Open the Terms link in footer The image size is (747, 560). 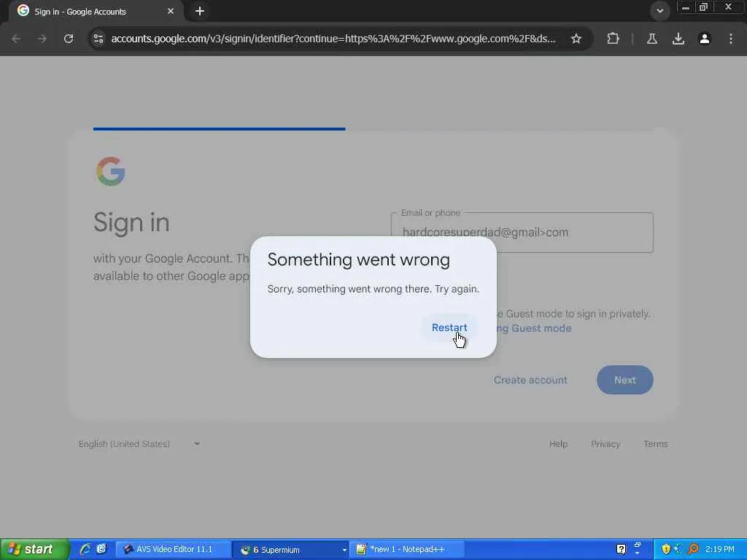pyautogui.click(x=656, y=444)
